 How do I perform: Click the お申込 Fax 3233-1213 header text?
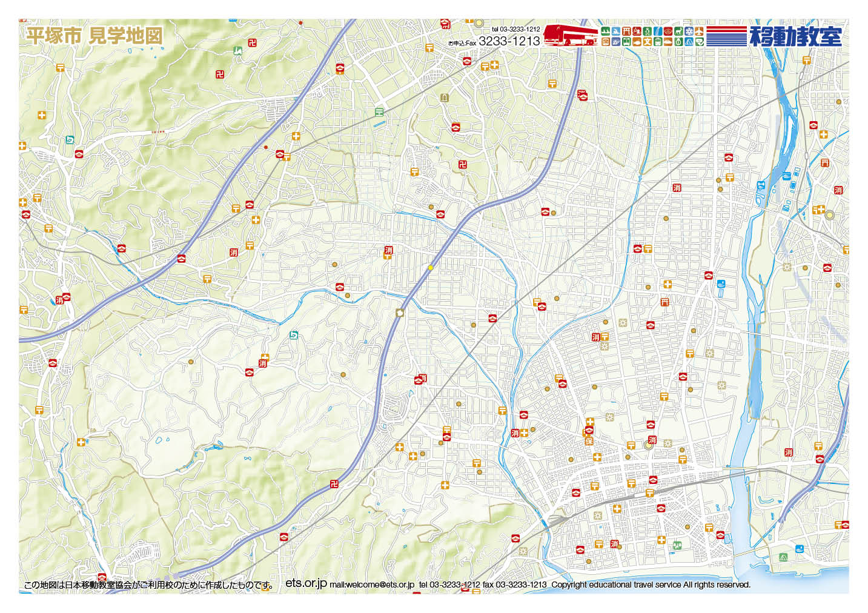[494, 41]
